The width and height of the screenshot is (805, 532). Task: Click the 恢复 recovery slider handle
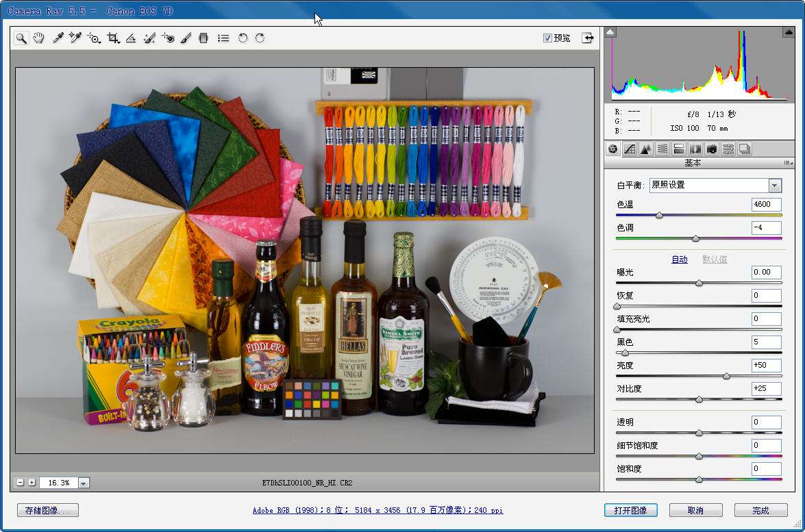617,306
